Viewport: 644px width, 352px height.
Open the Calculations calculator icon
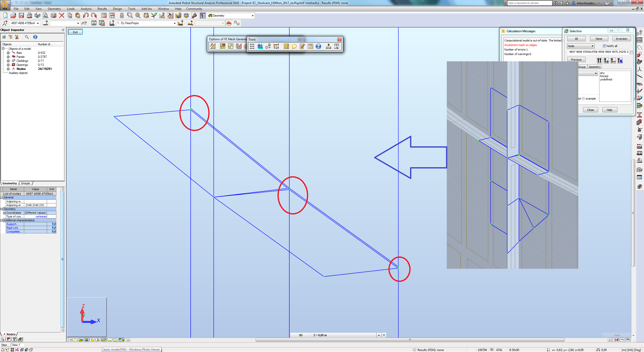(x=104, y=16)
